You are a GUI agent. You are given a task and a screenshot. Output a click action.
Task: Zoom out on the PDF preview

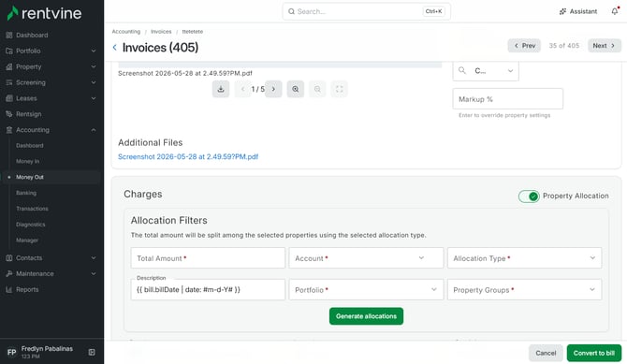(317, 89)
